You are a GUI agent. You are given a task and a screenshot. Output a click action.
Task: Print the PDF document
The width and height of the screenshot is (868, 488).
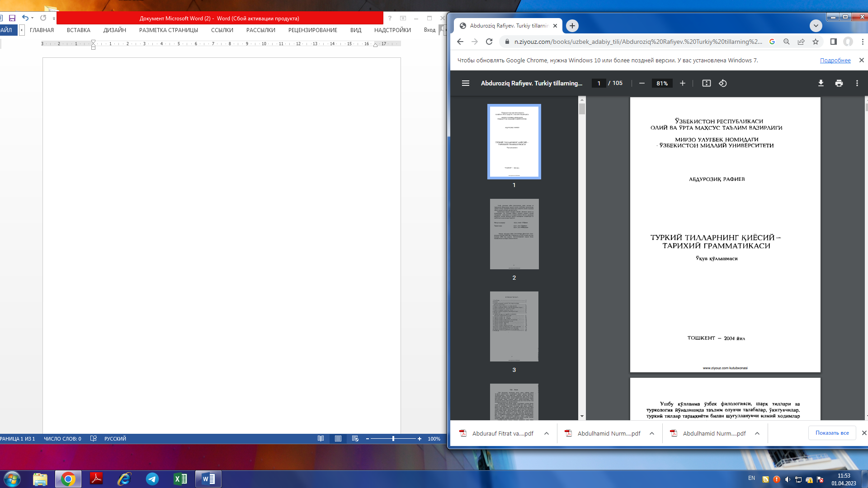tap(839, 83)
